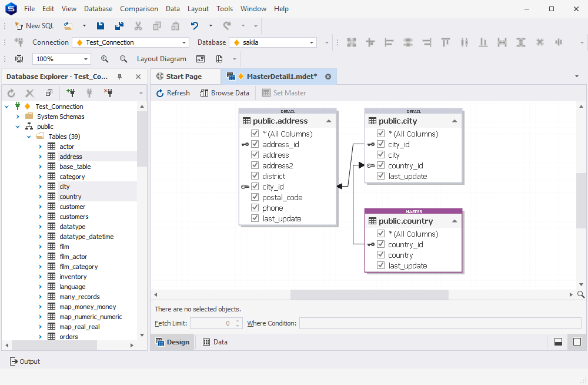Image resolution: width=588 pixels, height=385 pixels.
Task: Click the Open File folder icon
Action: [68, 26]
